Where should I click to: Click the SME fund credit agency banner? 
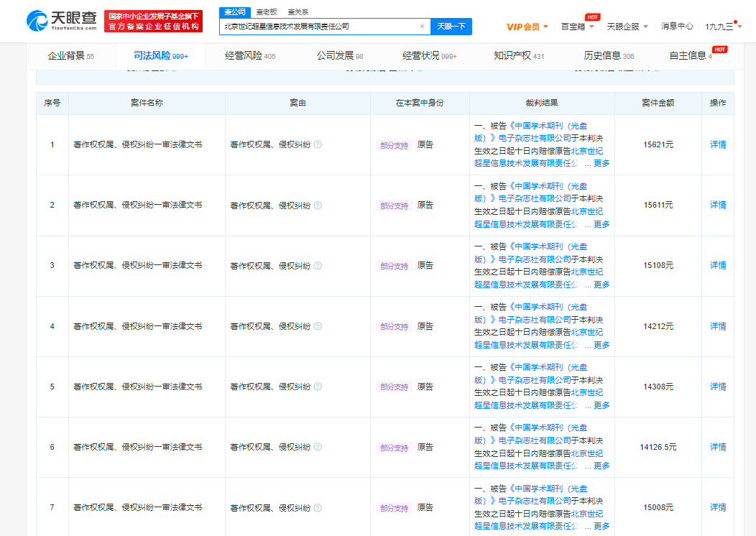pos(153,21)
